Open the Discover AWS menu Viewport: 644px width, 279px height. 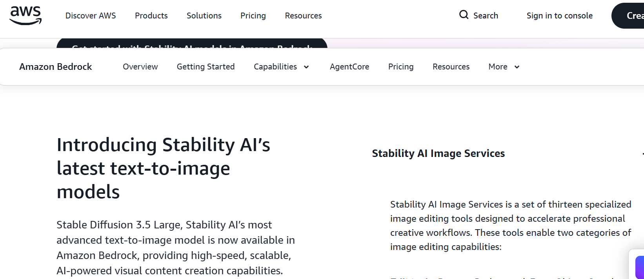tap(91, 16)
